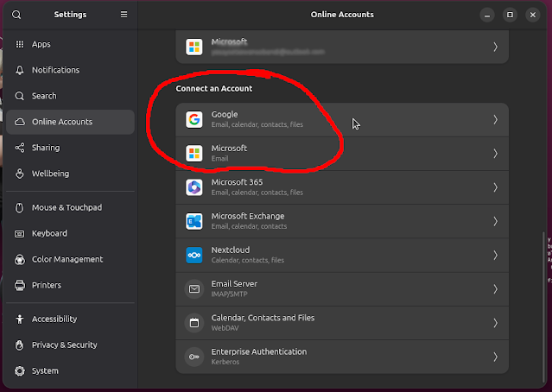Select Privacy & Security panel
Screen dimensions: 552x392
point(71,345)
